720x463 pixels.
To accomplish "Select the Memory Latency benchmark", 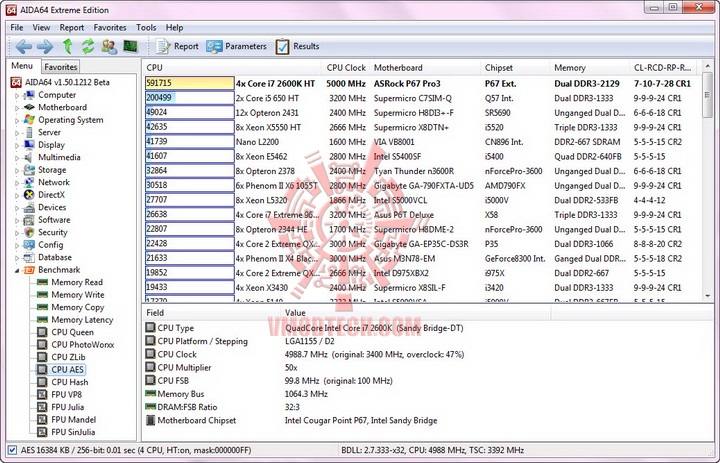I will pos(82,320).
